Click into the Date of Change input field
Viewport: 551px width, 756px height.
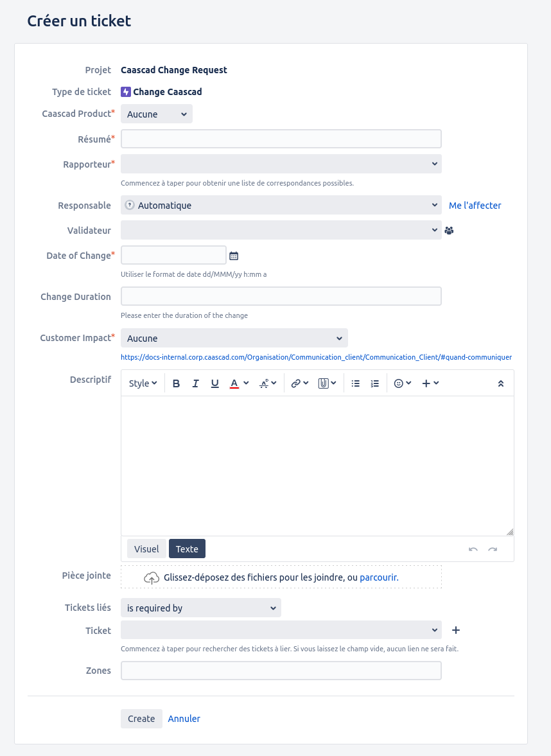point(173,255)
